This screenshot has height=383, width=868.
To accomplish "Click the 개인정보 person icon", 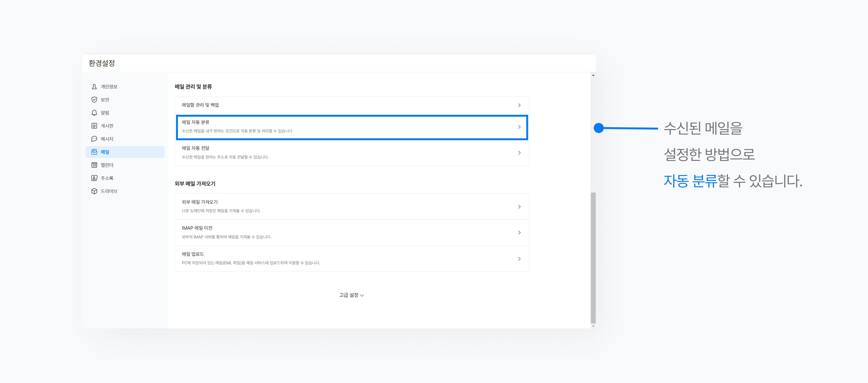I will tap(94, 87).
